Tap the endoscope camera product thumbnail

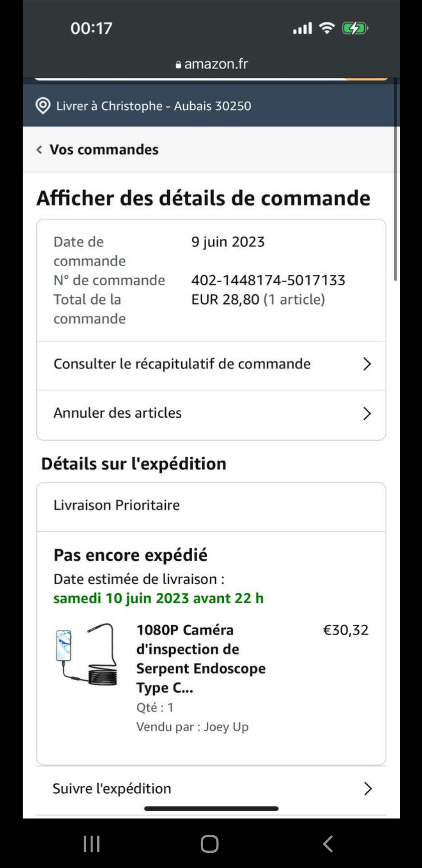coord(86,654)
